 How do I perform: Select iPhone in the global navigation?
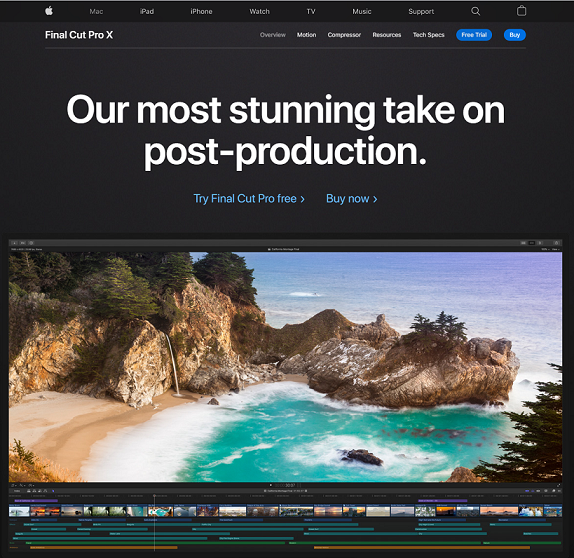(201, 11)
